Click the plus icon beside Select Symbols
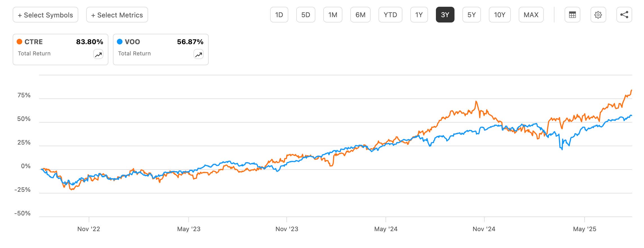 click(21, 15)
